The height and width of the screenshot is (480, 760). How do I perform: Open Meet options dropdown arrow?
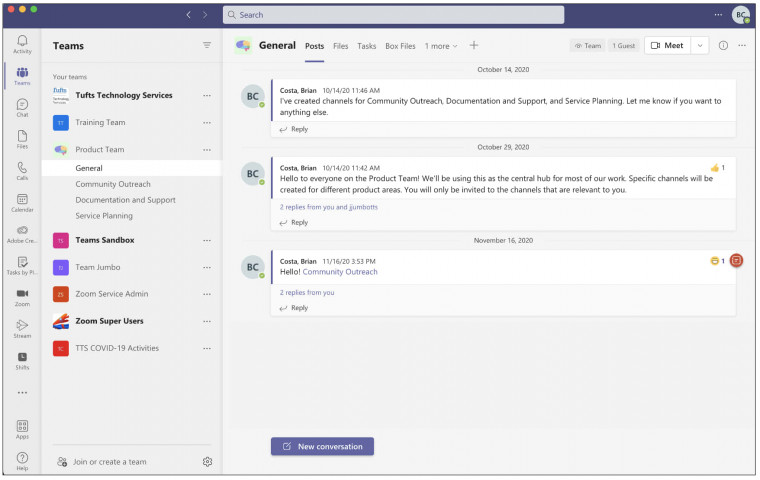699,45
